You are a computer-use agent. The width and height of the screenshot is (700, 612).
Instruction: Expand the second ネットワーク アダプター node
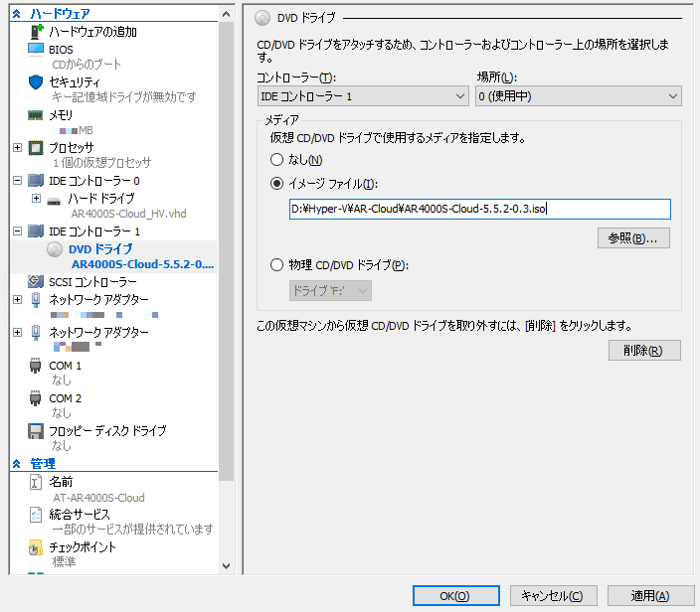tap(18, 332)
